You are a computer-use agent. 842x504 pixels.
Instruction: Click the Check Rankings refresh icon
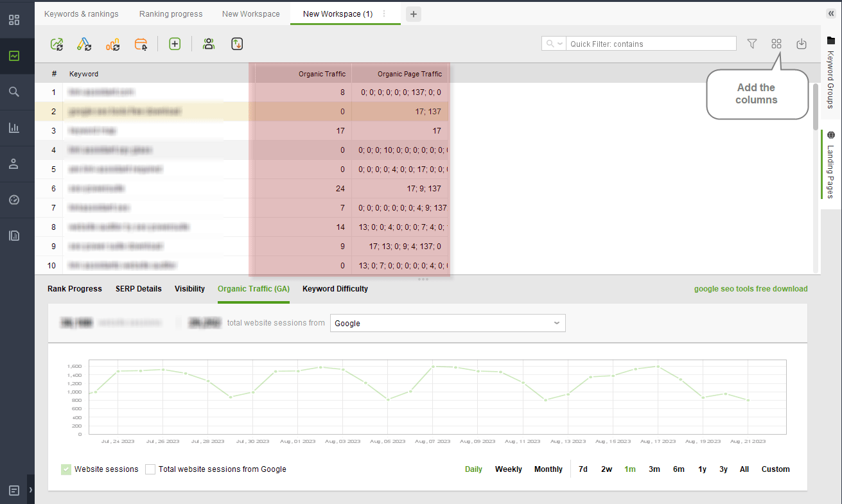click(57, 44)
